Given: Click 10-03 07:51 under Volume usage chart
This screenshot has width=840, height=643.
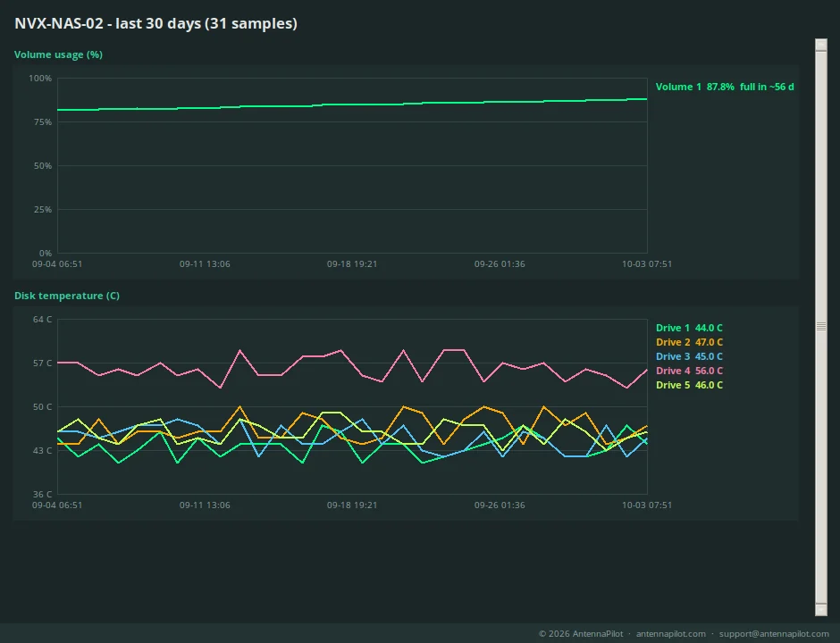Looking at the screenshot, I should [x=647, y=264].
